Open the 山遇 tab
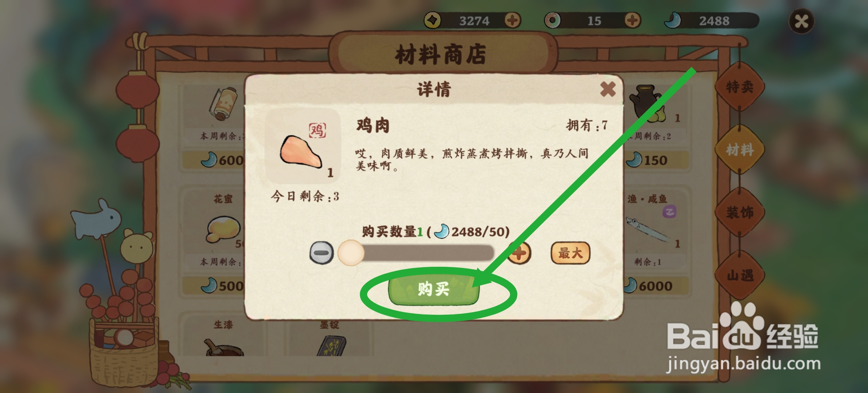Image resolution: width=868 pixels, height=393 pixels. [740, 275]
